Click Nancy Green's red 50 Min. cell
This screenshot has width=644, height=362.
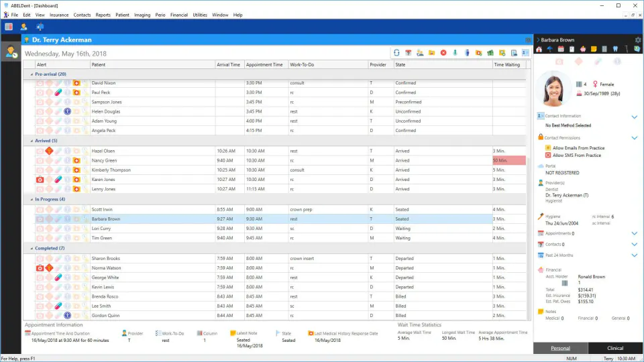(509, 160)
